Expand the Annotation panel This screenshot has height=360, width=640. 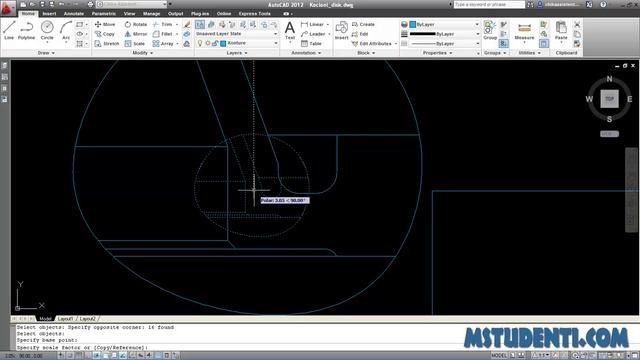(x=306, y=53)
